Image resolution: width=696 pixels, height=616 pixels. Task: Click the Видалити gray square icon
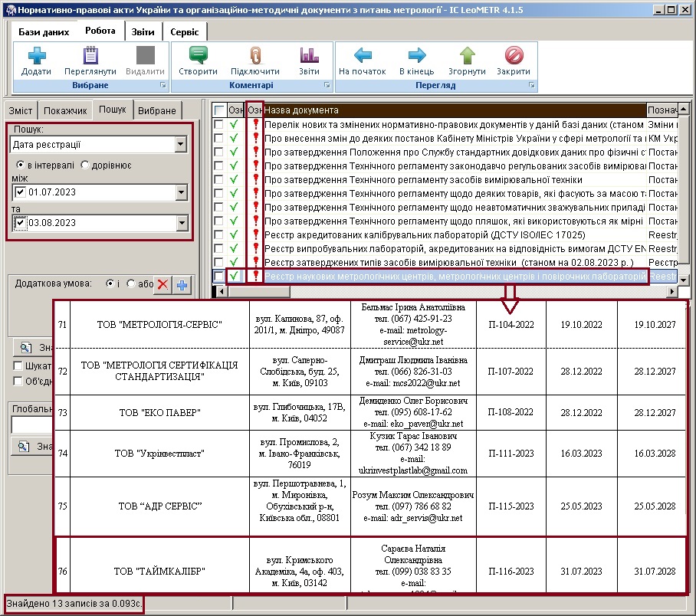[x=145, y=55]
